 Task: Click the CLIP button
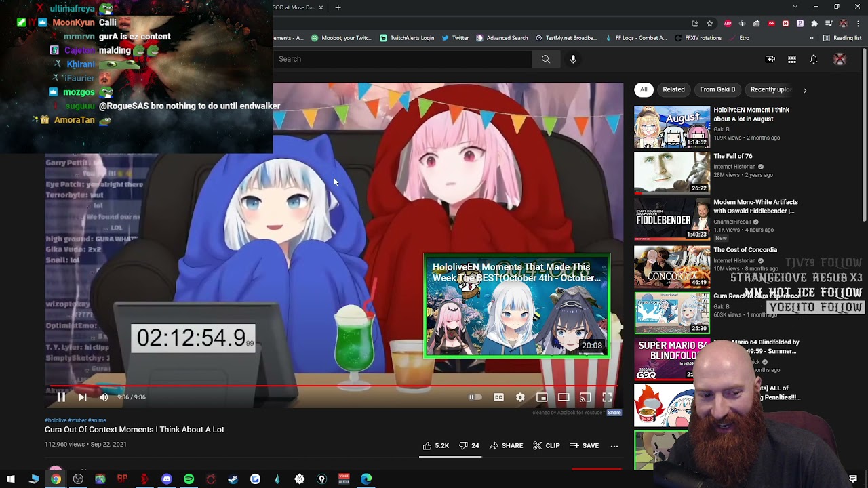click(x=546, y=446)
